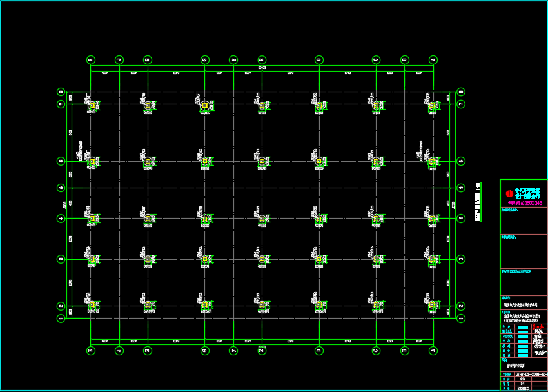
Task: Click magenta certificate number text in title block
Action: (x=525, y=203)
